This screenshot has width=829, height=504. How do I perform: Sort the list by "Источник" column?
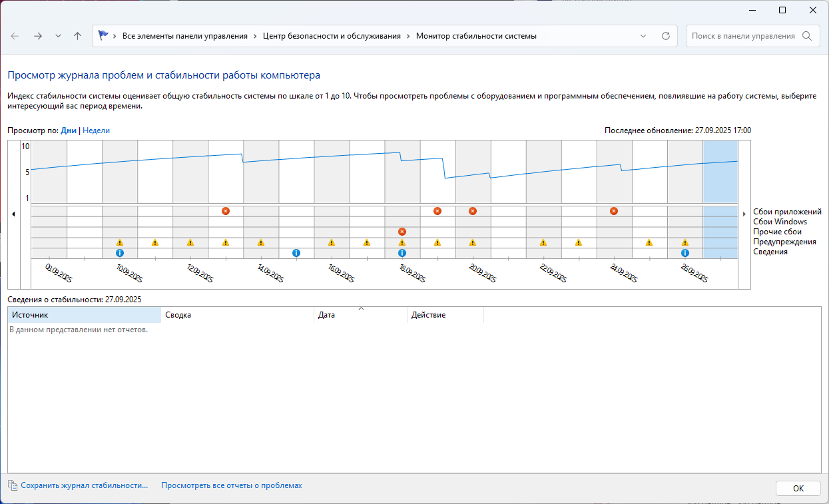pyautogui.click(x=84, y=315)
